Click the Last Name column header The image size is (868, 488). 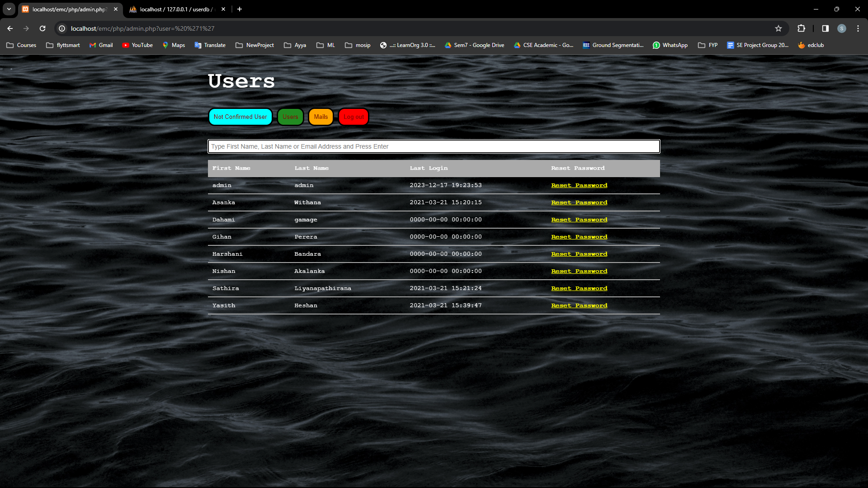[x=311, y=168]
